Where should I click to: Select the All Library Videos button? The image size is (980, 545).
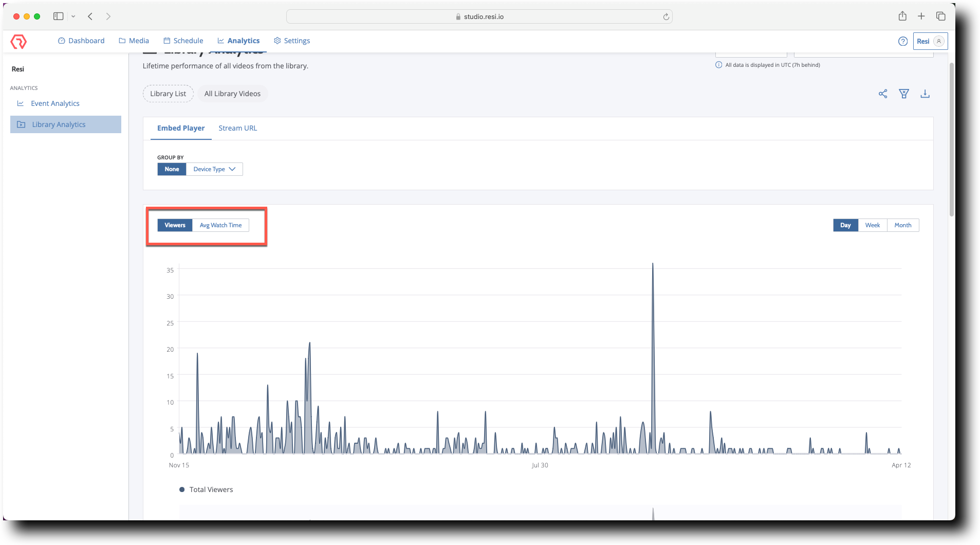(232, 93)
